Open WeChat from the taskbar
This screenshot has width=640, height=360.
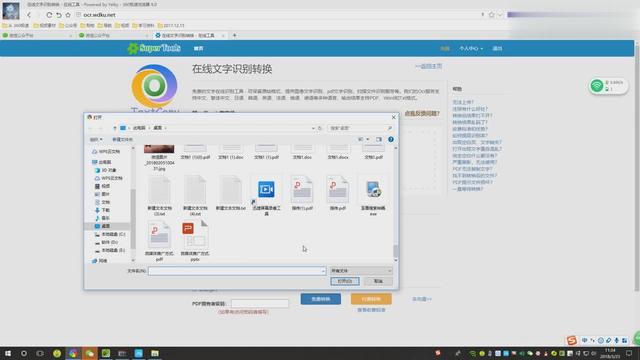(x=89, y=353)
